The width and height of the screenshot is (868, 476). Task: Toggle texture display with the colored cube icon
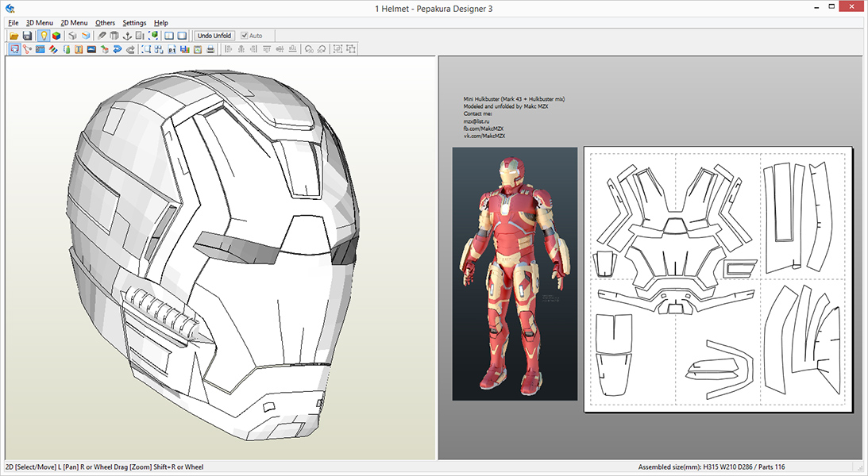pyautogui.click(x=56, y=36)
